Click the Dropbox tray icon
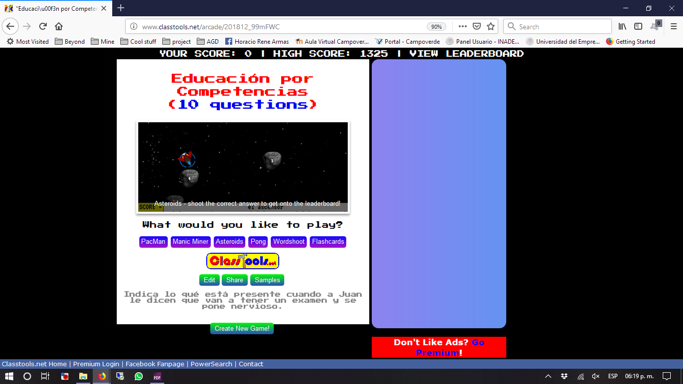The width and height of the screenshot is (683, 384). pyautogui.click(x=564, y=376)
